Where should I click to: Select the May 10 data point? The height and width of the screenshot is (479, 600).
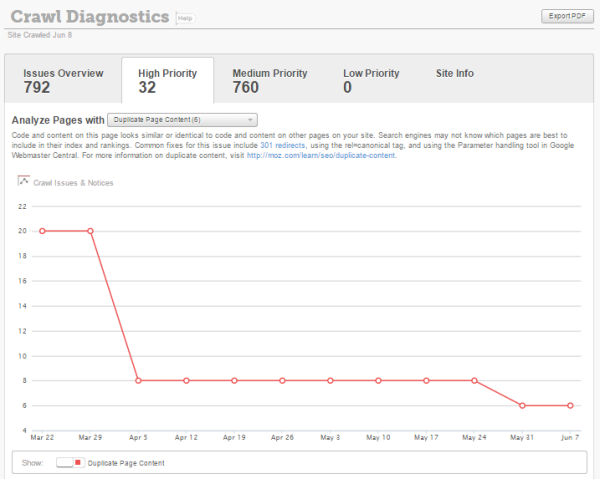378,381
